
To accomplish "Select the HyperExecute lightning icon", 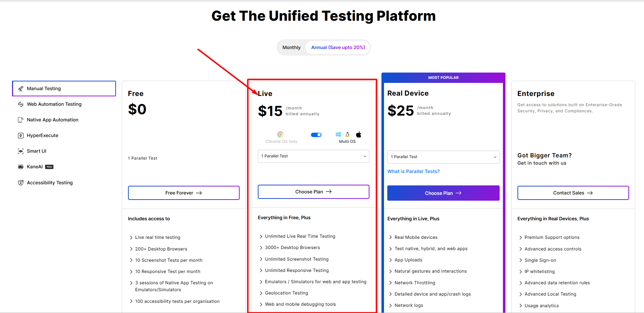I will click(21, 136).
